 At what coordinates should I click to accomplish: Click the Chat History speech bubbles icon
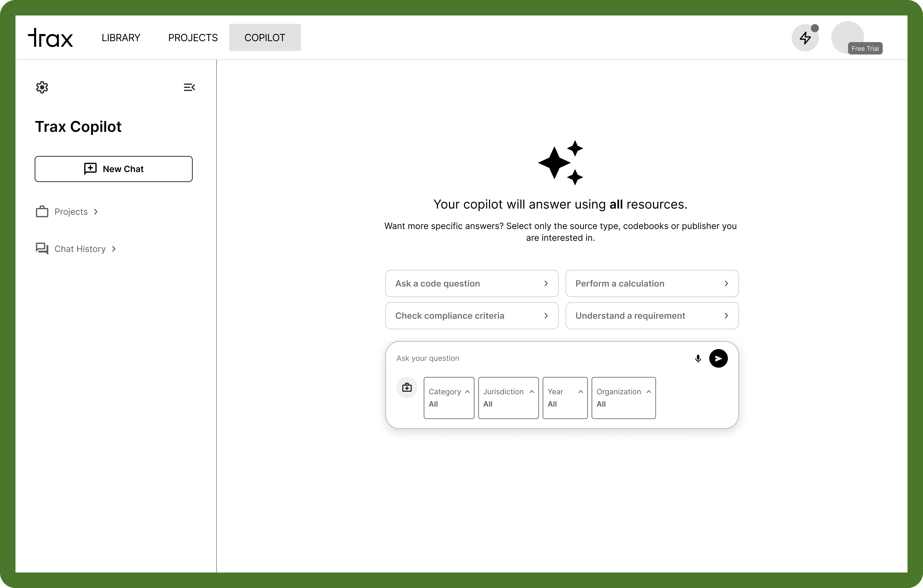42,249
